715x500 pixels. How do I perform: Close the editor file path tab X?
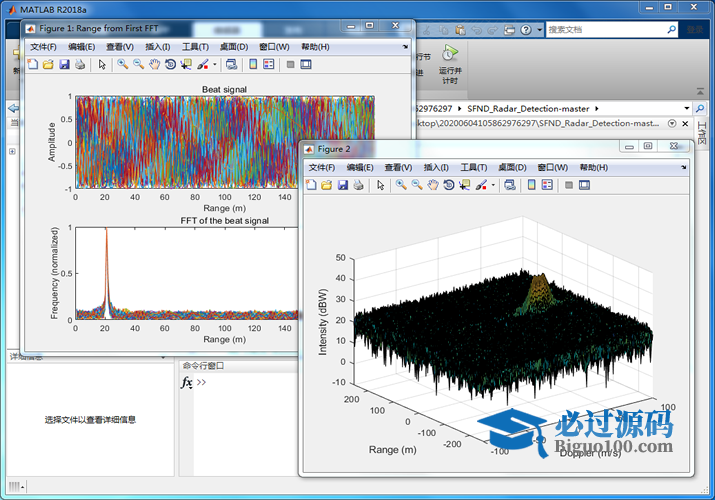tap(685, 124)
